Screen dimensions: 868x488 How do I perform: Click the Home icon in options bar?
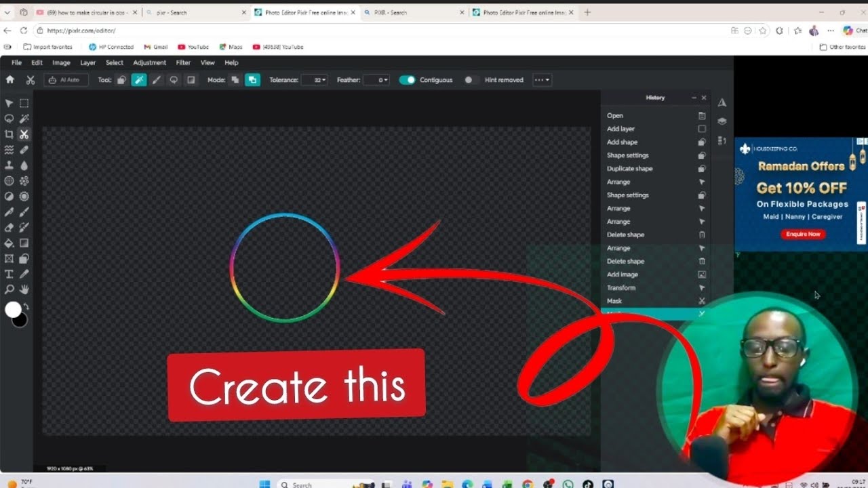pyautogui.click(x=9, y=80)
